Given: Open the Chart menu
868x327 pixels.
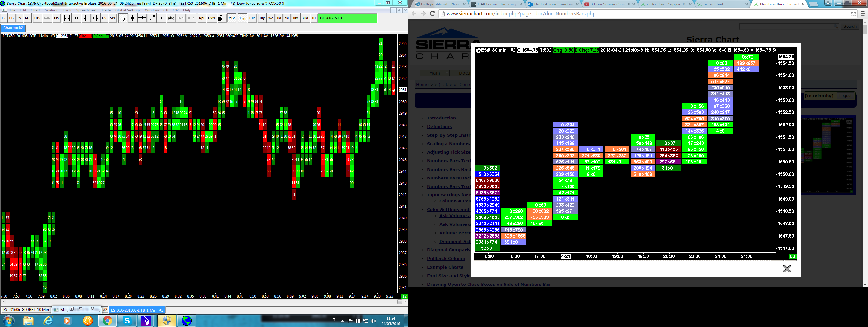Looking at the screenshot, I should (x=35, y=10).
